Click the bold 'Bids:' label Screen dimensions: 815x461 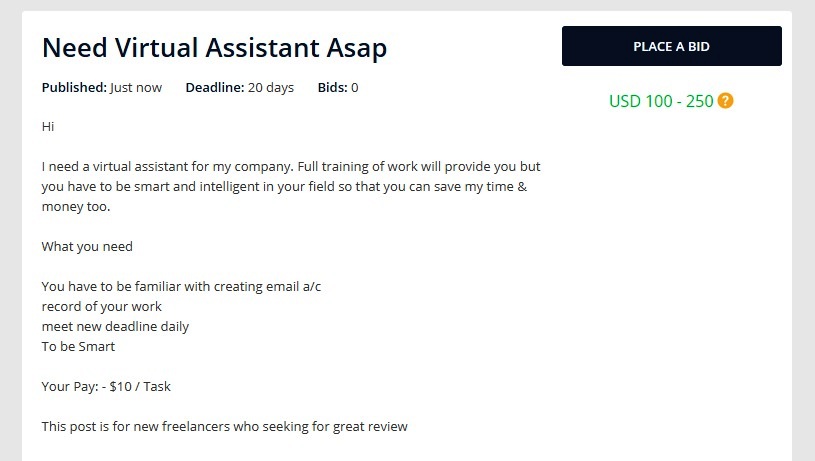[x=332, y=88]
